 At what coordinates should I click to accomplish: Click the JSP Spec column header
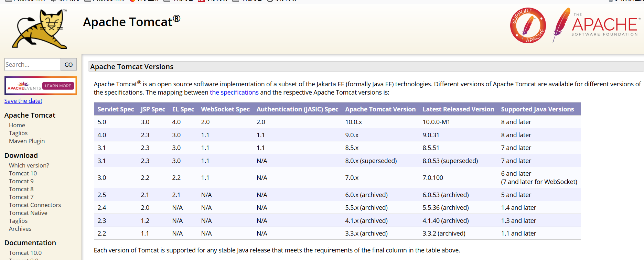(153, 109)
